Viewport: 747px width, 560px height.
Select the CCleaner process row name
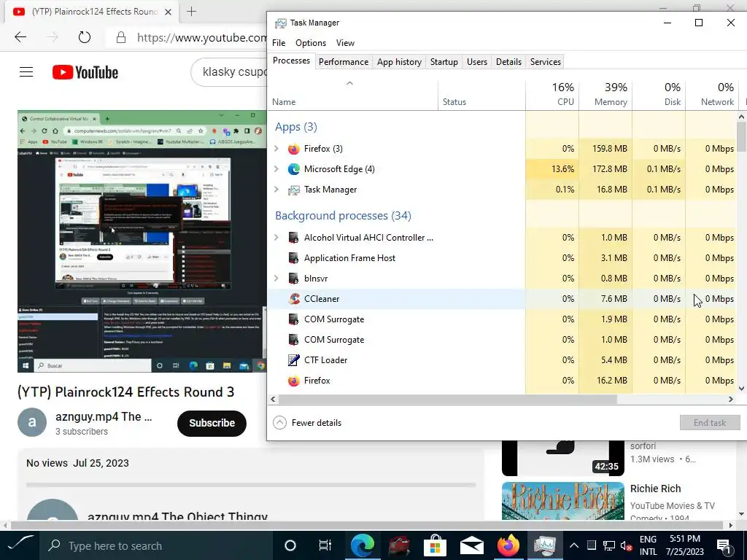coord(322,299)
